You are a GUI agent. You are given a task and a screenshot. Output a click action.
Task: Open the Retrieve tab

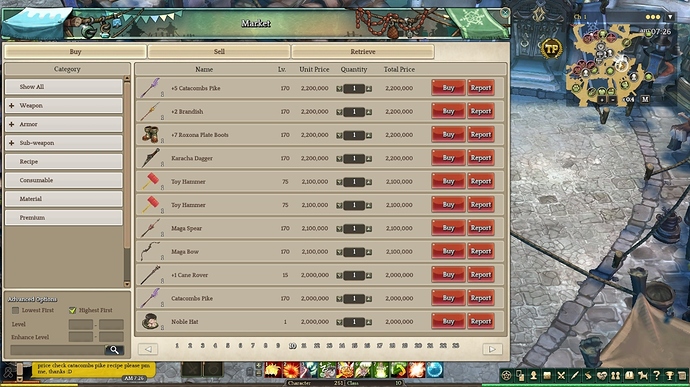(x=363, y=52)
